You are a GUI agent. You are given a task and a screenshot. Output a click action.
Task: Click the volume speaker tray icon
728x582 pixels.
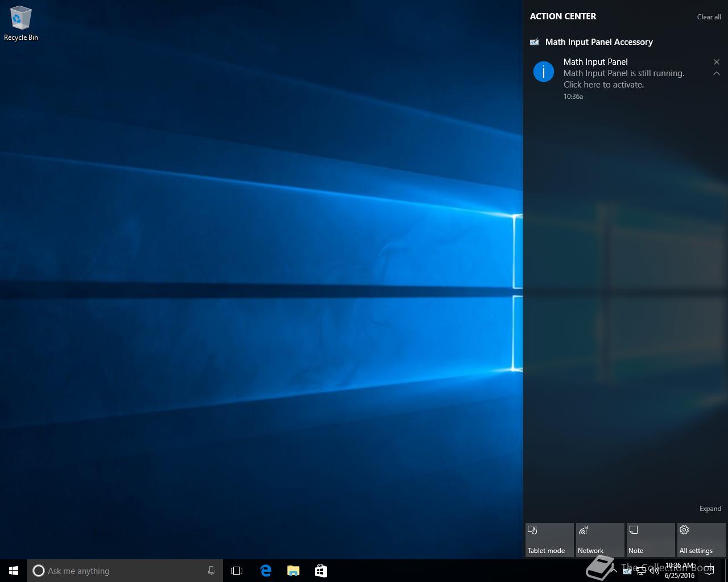(x=655, y=571)
